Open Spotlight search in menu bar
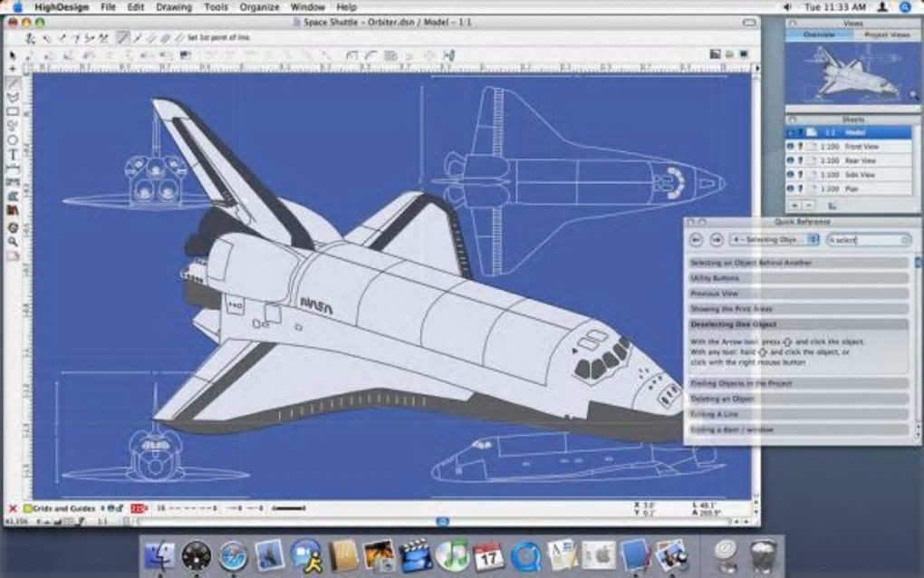Image resolution: width=924 pixels, height=578 pixels. 905,7
